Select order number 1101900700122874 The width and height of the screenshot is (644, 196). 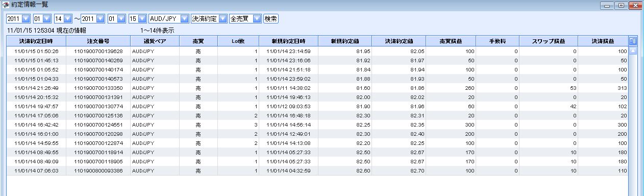tap(98, 143)
